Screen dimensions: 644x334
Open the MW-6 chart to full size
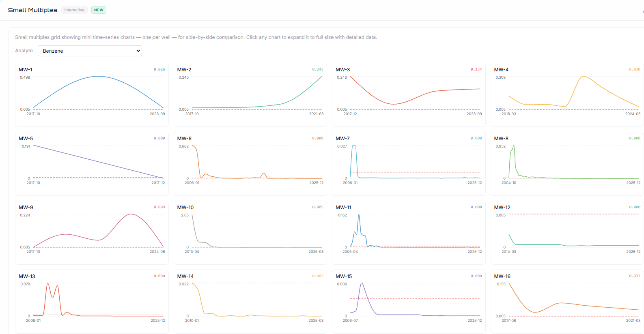tap(250, 163)
